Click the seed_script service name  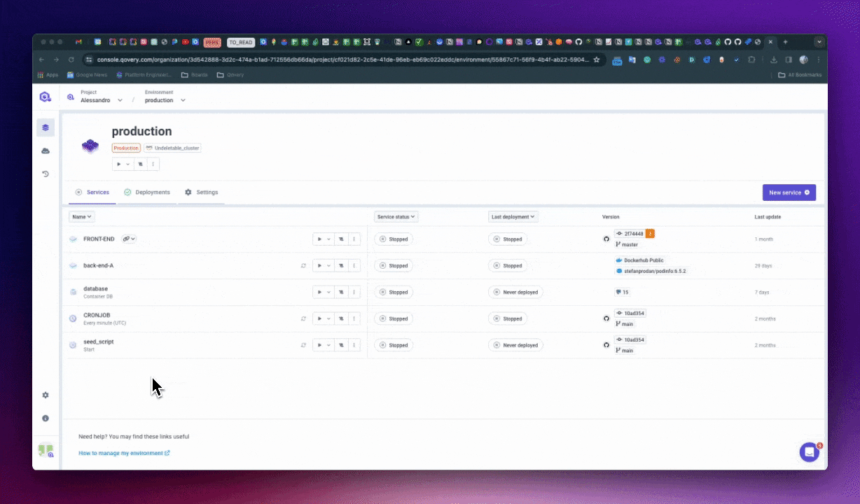(x=98, y=342)
